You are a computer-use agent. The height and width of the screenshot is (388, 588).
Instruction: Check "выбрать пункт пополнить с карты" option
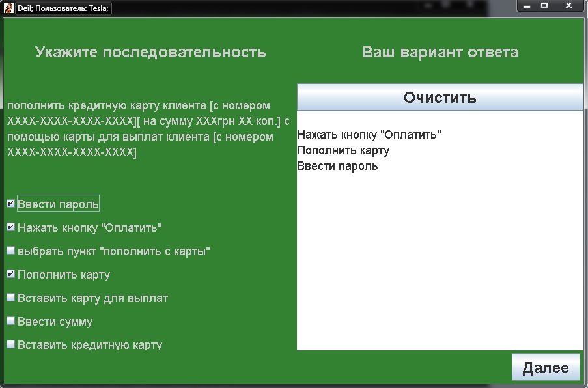[11, 251]
